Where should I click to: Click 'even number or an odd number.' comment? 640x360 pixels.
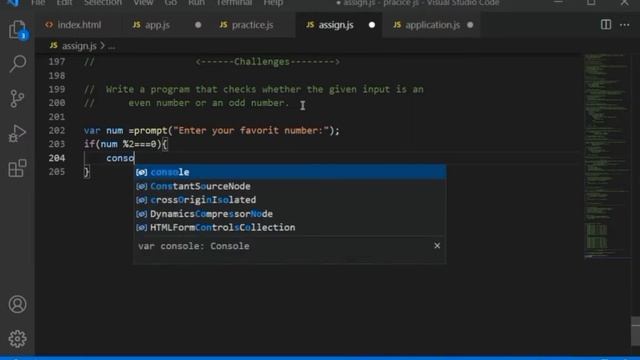(x=209, y=103)
